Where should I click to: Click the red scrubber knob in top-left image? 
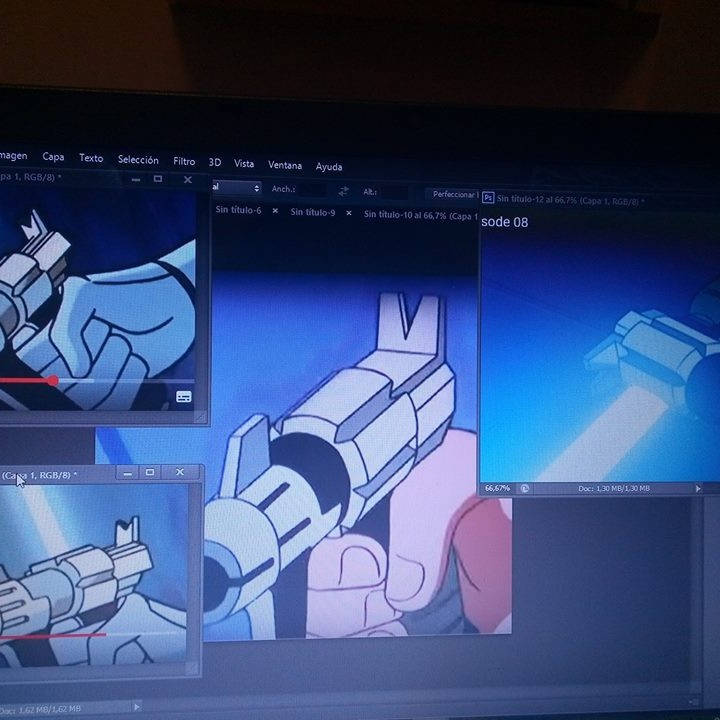(53, 380)
